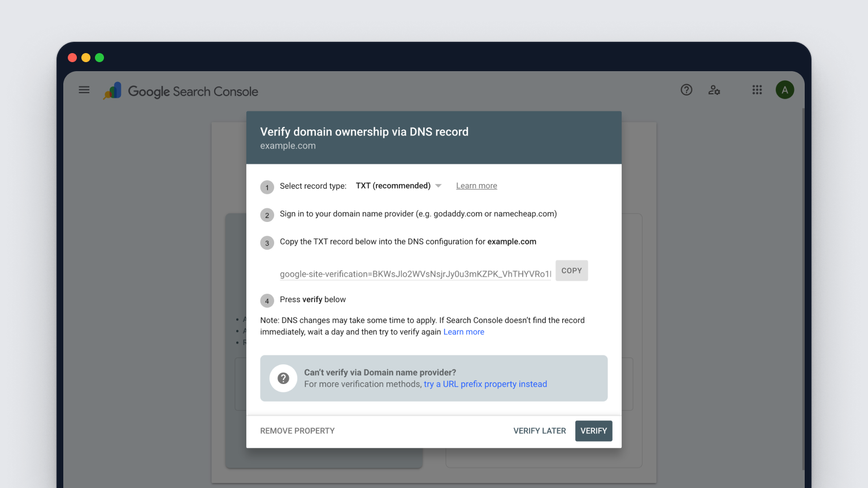The height and width of the screenshot is (488, 868).
Task: Open the navigation hamburger menu
Action: 84,90
